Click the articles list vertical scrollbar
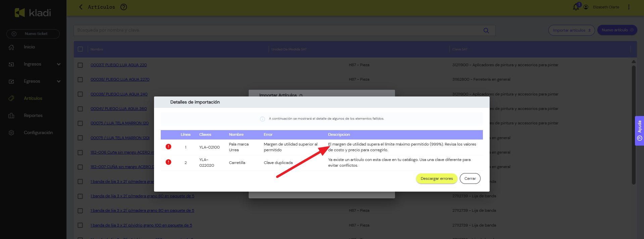This screenshot has height=239, width=644. [634, 124]
